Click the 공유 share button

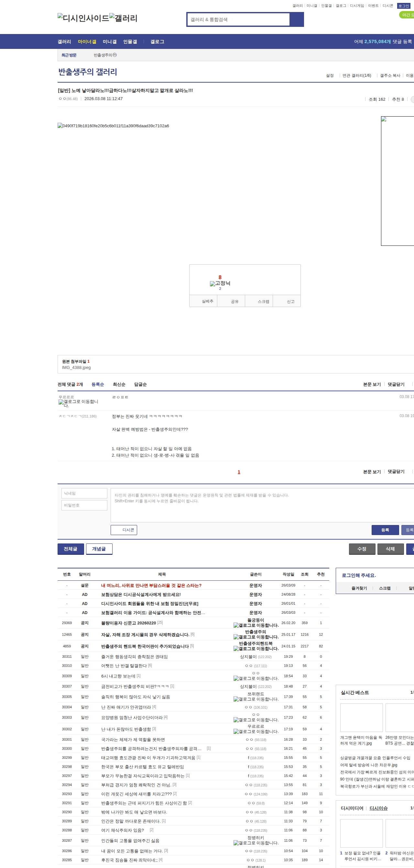[234, 302]
